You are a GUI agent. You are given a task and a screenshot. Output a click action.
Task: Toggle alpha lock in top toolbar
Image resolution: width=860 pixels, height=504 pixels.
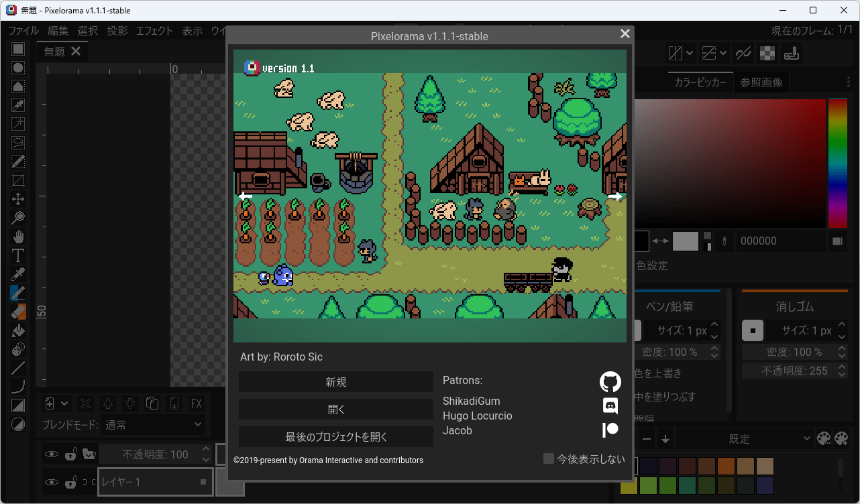click(x=767, y=53)
